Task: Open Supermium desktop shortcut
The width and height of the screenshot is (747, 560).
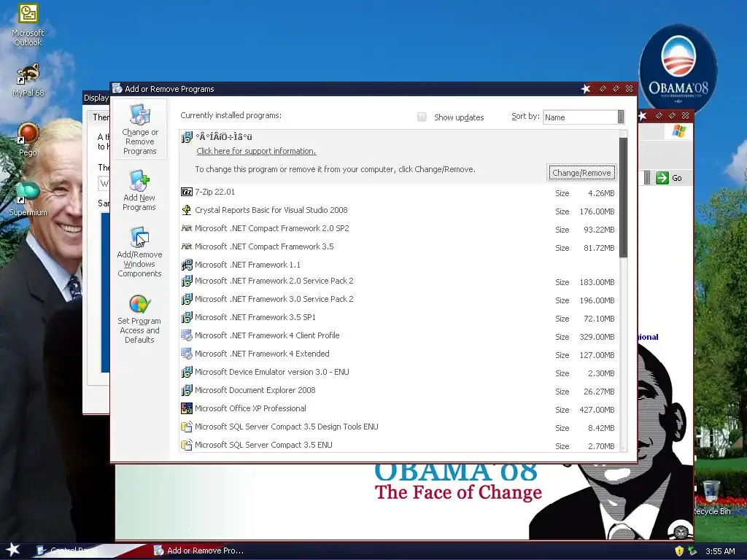Action: [x=28, y=199]
